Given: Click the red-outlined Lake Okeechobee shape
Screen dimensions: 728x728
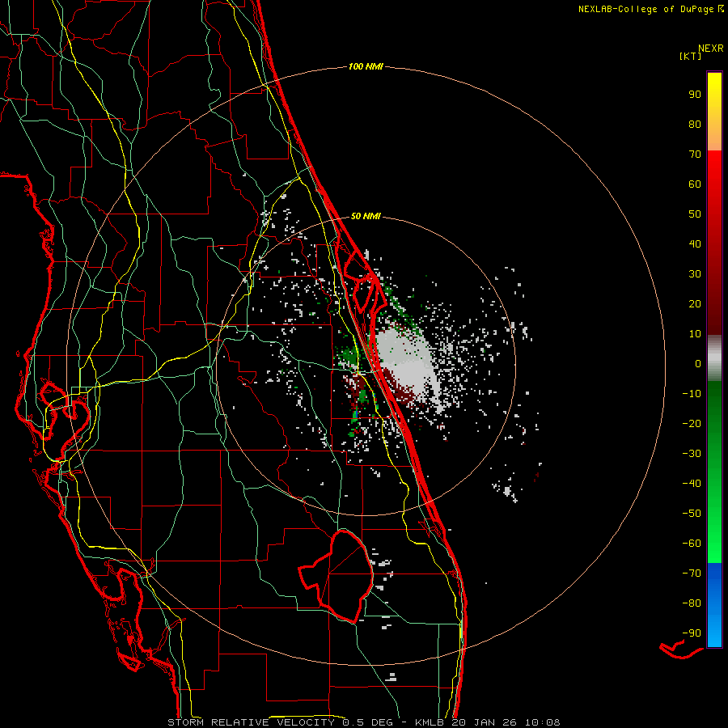Looking at the screenshot, I should [338, 576].
